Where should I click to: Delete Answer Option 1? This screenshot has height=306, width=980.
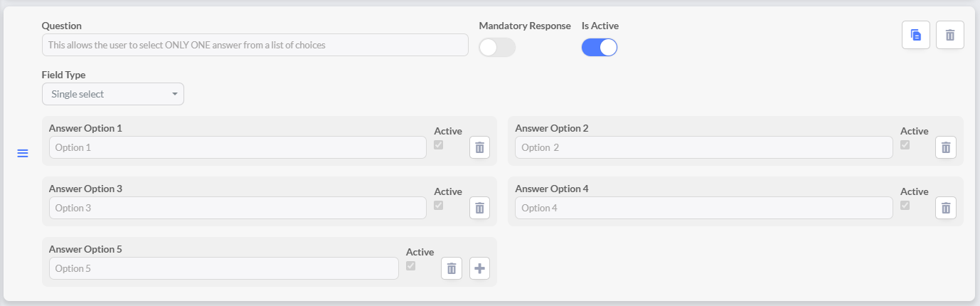tap(479, 147)
